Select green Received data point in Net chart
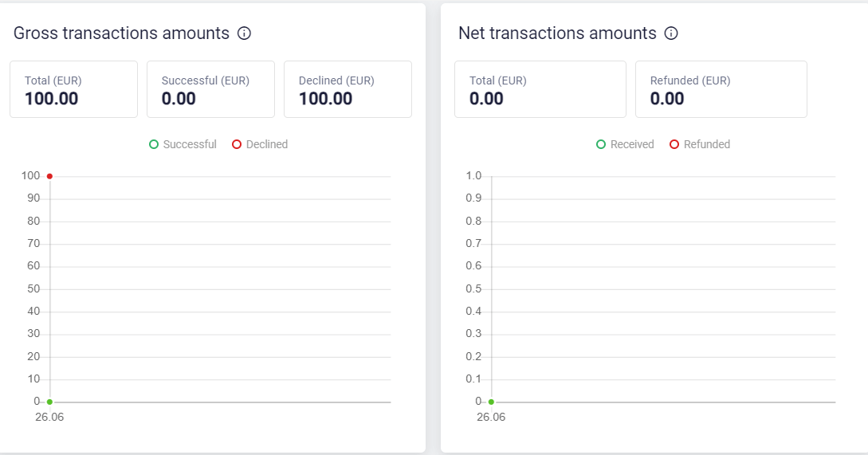 click(491, 402)
